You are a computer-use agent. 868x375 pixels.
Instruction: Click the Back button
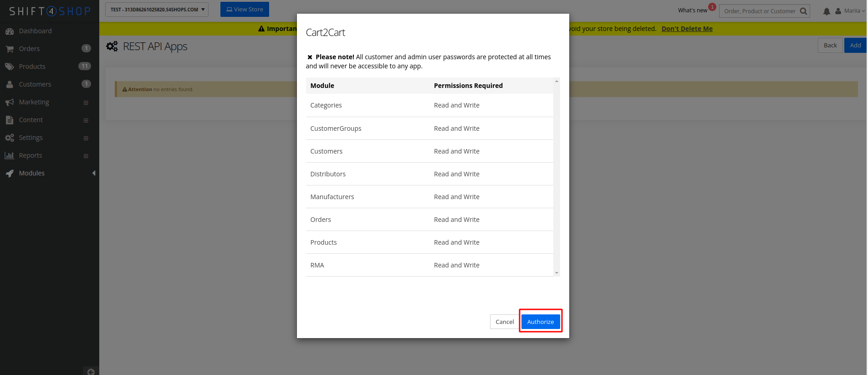click(830, 46)
